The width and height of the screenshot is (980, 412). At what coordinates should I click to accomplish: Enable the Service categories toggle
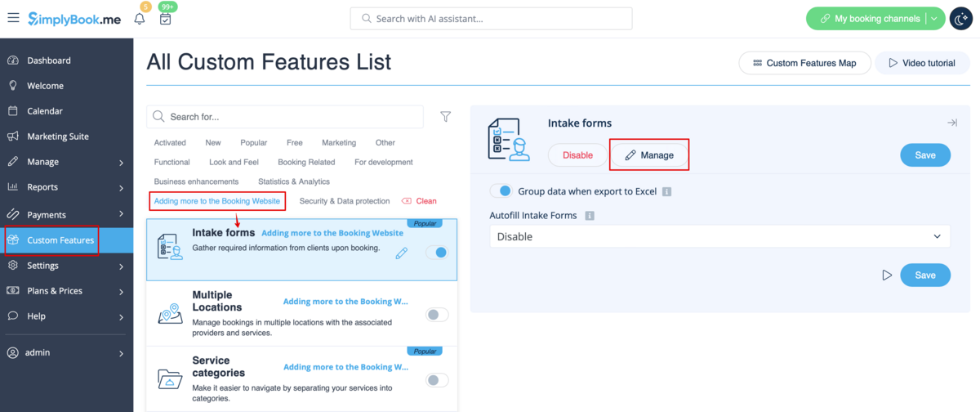pos(437,379)
